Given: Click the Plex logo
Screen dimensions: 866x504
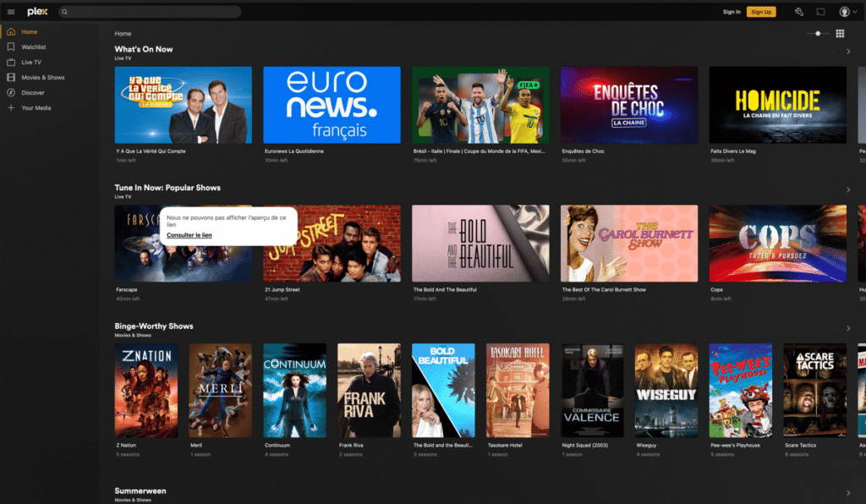Looking at the screenshot, I should (x=37, y=12).
